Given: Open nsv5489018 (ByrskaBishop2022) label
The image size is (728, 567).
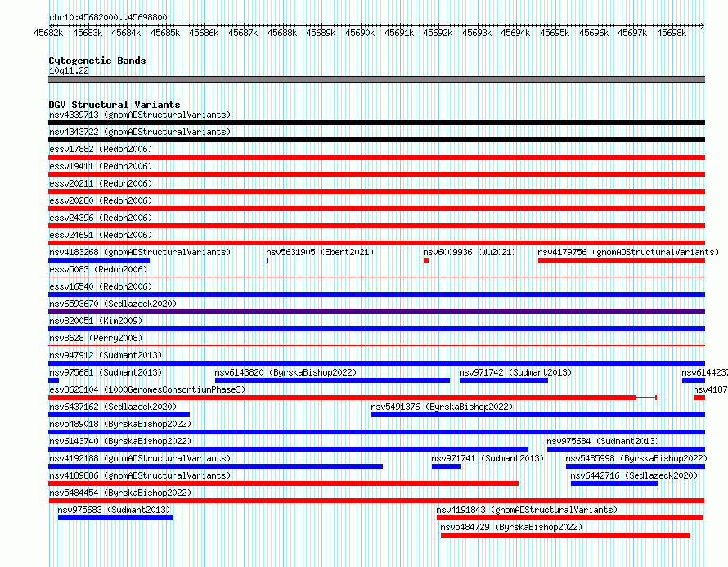Looking at the screenshot, I should point(120,424).
